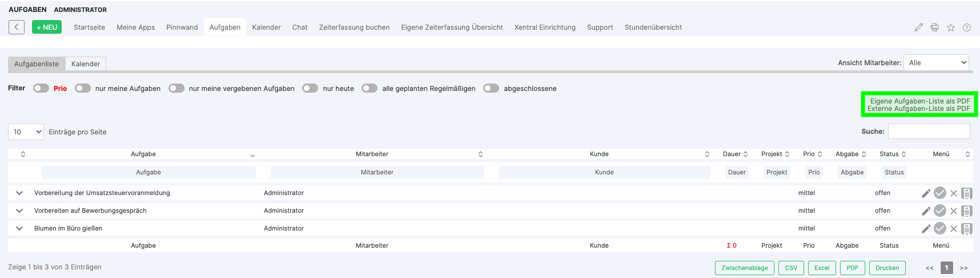Toggle the abgeschlossene filter switch

pos(491,88)
